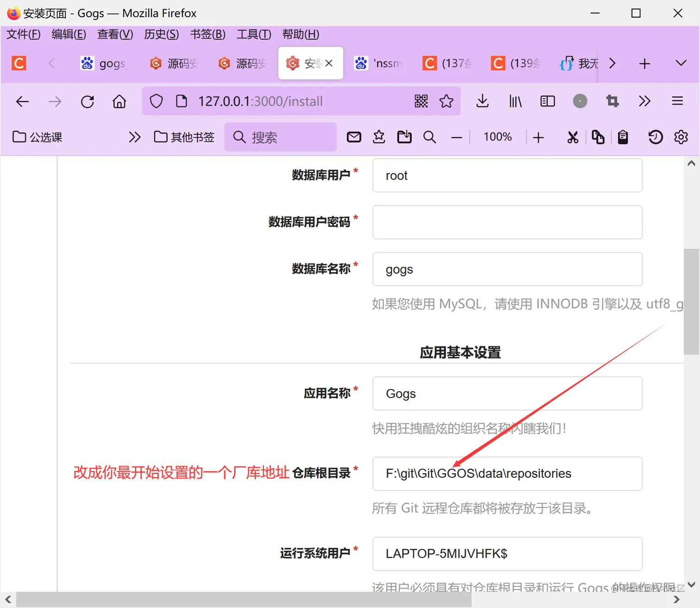The width and height of the screenshot is (700, 608).
Task: Toggle the sidebar view icon
Action: 548,101
